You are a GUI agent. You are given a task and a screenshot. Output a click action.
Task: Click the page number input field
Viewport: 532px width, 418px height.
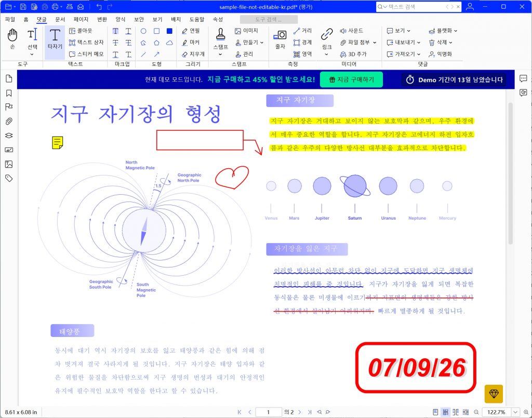pyautogui.click(x=269, y=412)
